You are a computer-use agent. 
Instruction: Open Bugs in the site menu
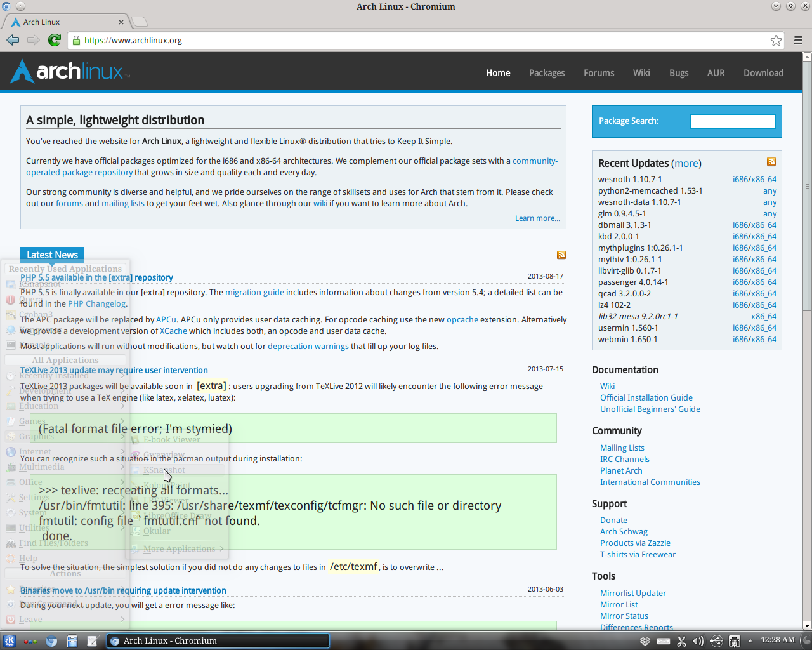point(679,73)
